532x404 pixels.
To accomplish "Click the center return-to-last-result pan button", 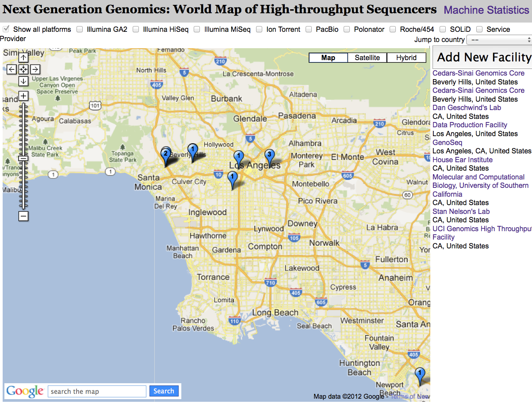I will coord(23,69).
